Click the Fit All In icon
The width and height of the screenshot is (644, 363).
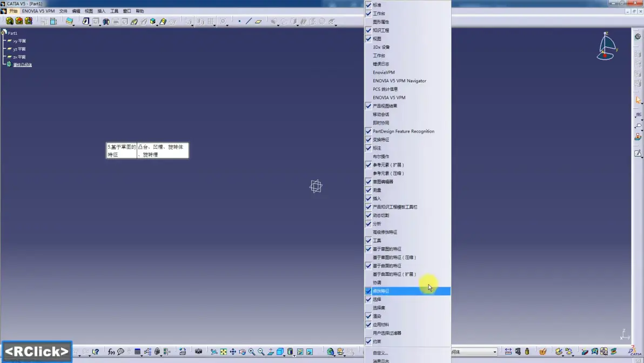[224, 352]
